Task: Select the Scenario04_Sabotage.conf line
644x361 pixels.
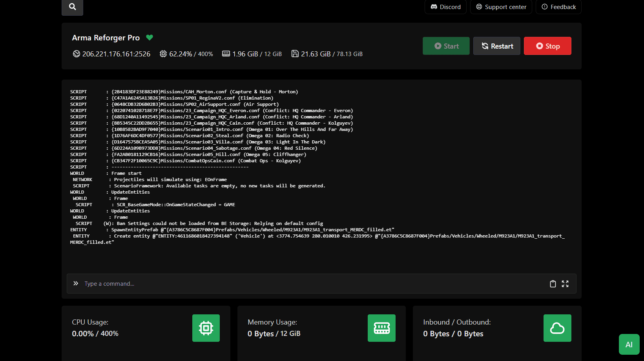Action: (194, 148)
